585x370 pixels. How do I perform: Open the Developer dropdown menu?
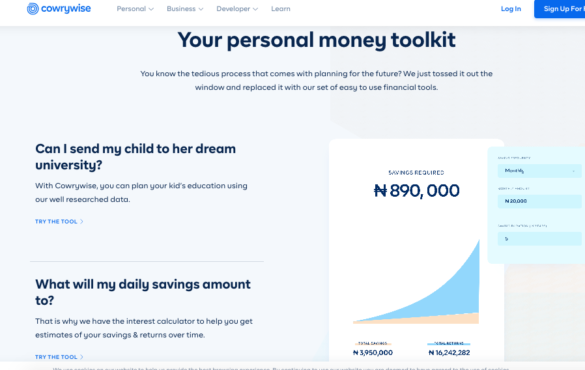click(237, 9)
